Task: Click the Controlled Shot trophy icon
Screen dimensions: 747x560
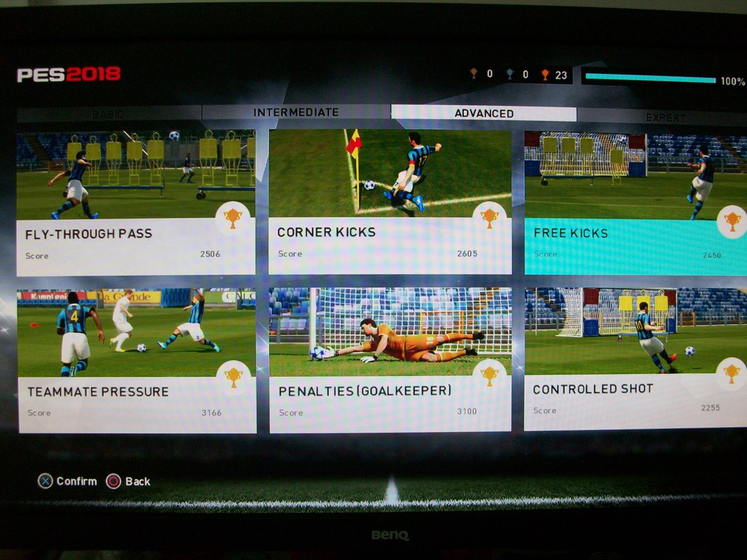Action: [x=731, y=373]
